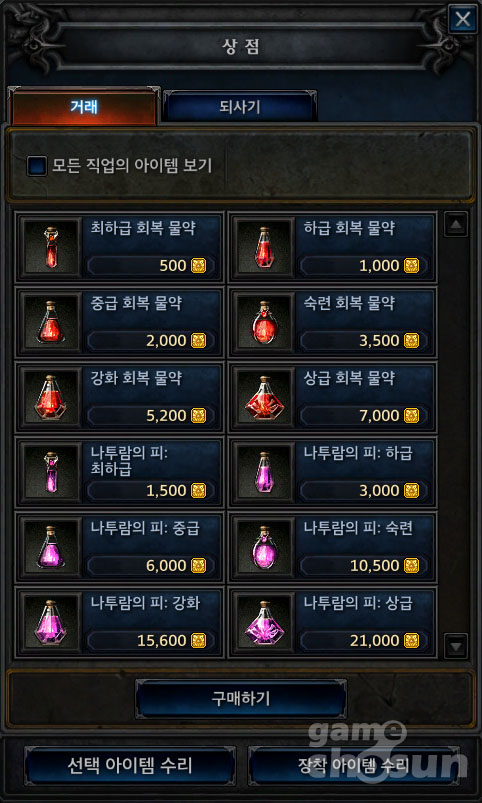
Task: Choose the 나투람의 피: 중급 flask icon
Action: [x=51, y=547]
